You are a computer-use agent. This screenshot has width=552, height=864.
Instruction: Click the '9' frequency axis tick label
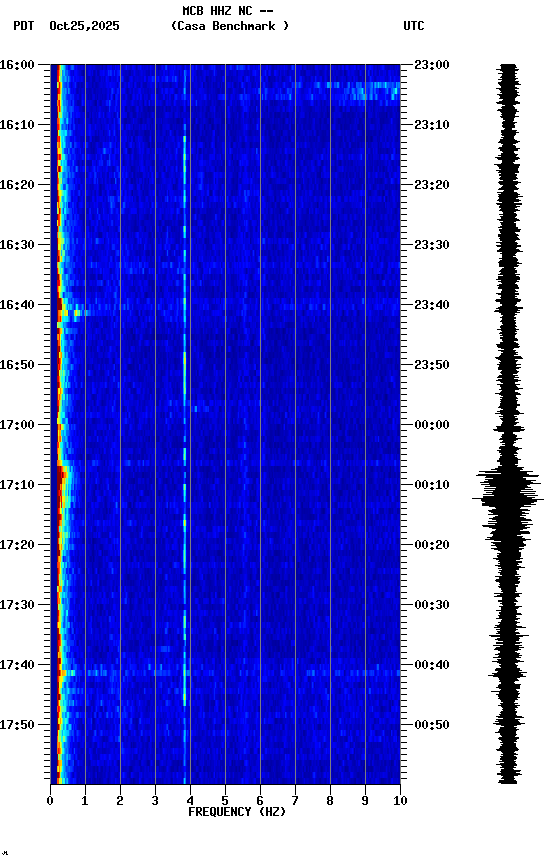pyautogui.click(x=365, y=801)
